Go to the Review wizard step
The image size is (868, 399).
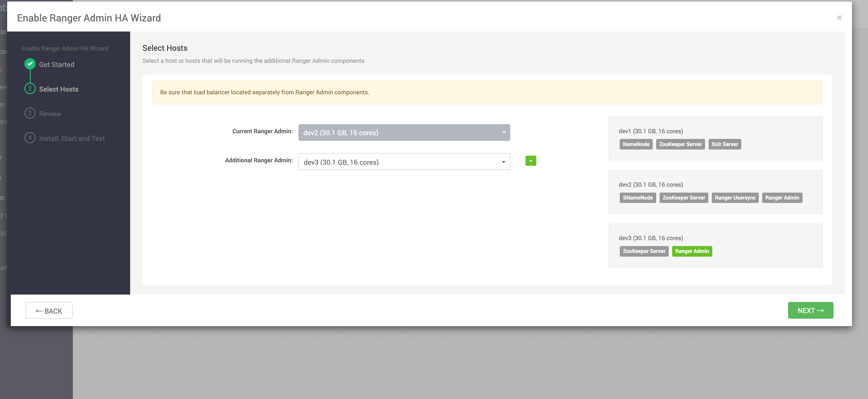50,114
